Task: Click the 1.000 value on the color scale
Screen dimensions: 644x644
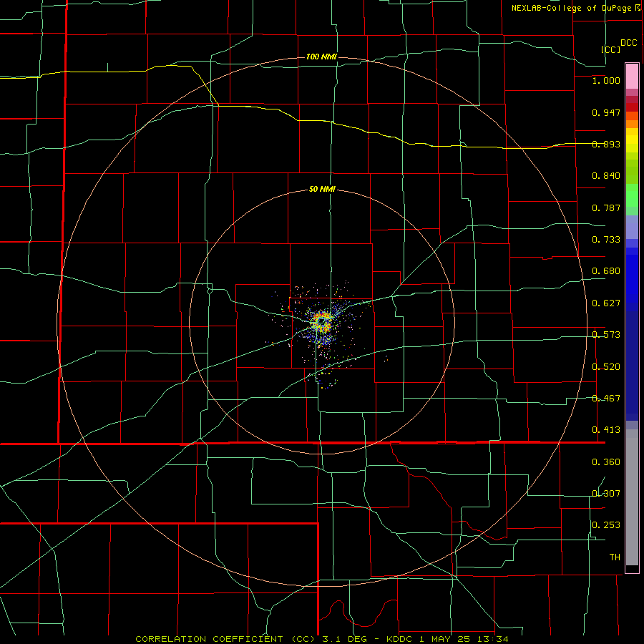Action: (x=606, y=80)
